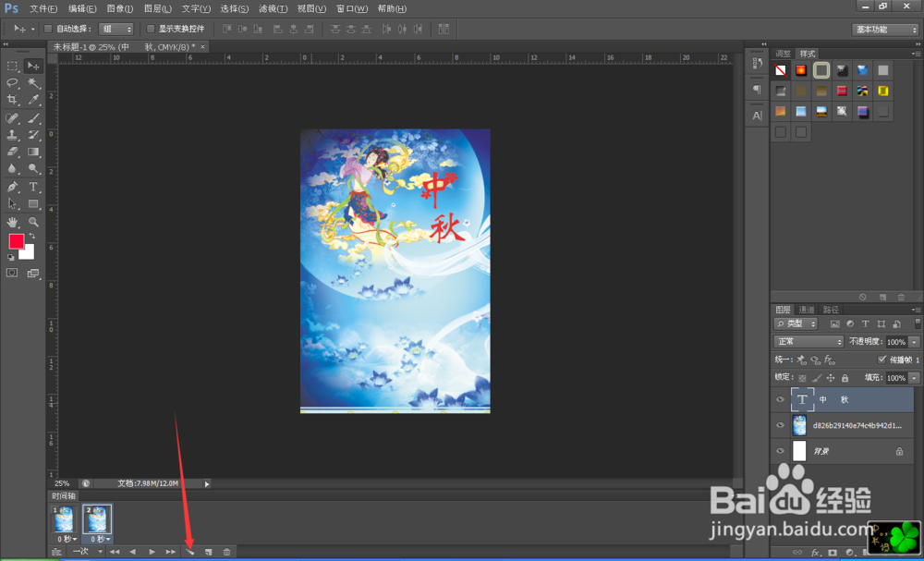Screen dimensions: 924x561
Task: Switch to the 通道 tab
Action: (x=807, y=310)
